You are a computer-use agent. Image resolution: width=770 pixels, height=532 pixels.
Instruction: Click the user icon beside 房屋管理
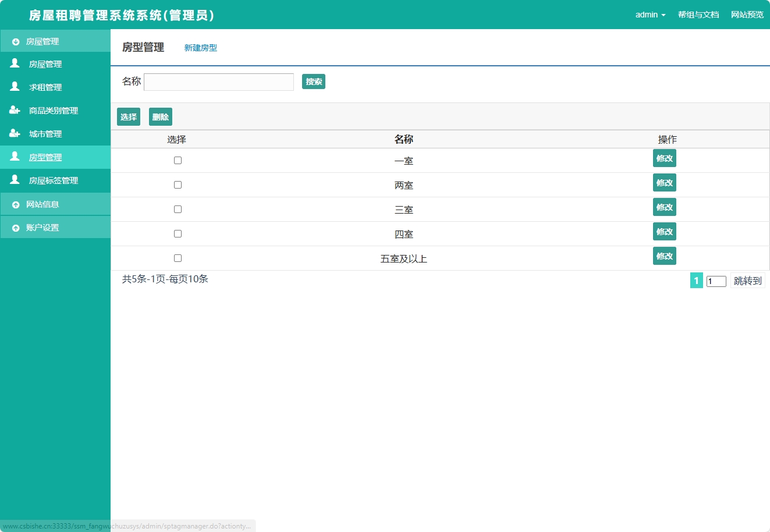(x=14, y=64)
